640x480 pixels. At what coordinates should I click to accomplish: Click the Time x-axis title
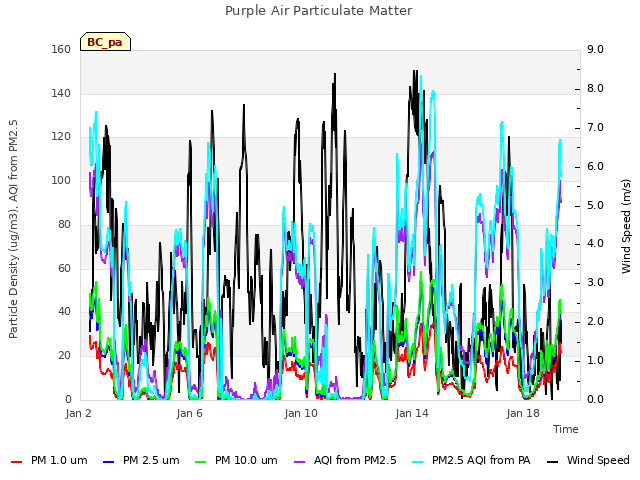[566, 429]
